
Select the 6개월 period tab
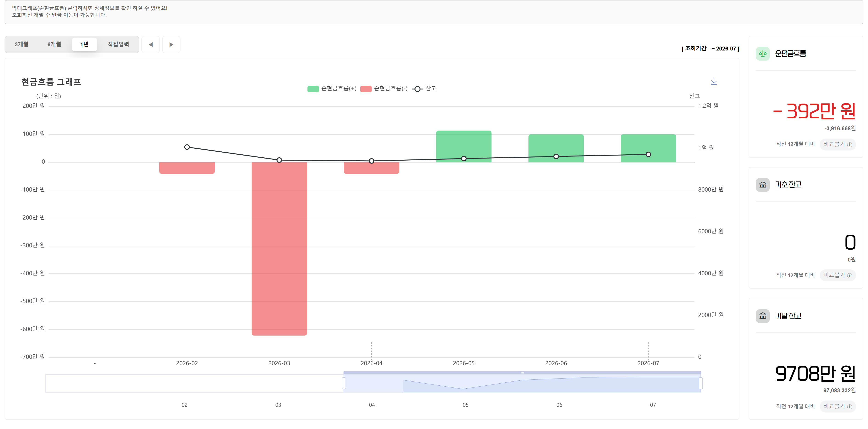click(x=54, y=45)
